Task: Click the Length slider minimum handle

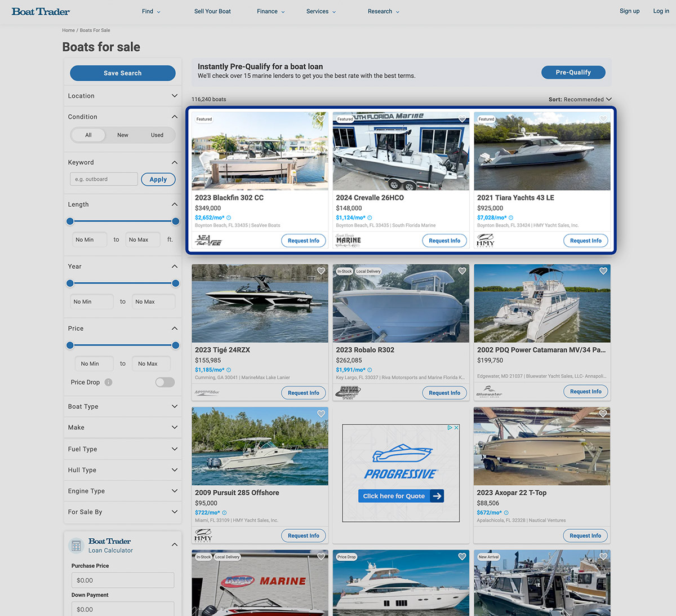Action: 70,221
